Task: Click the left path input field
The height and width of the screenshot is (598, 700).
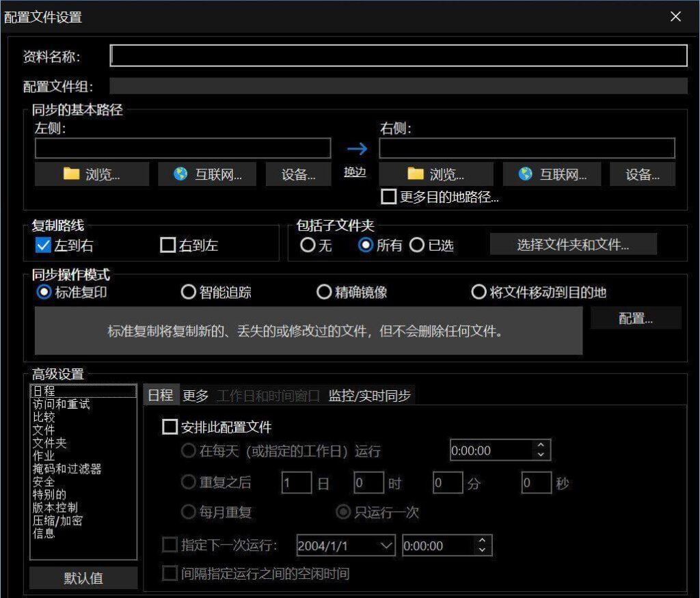Action: pos(183,148)
